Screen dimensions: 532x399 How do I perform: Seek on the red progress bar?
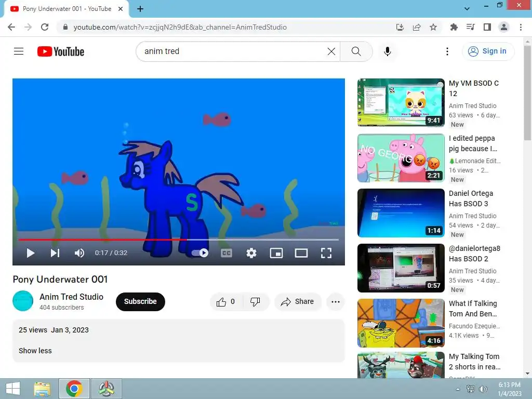[x=179, y=240]
